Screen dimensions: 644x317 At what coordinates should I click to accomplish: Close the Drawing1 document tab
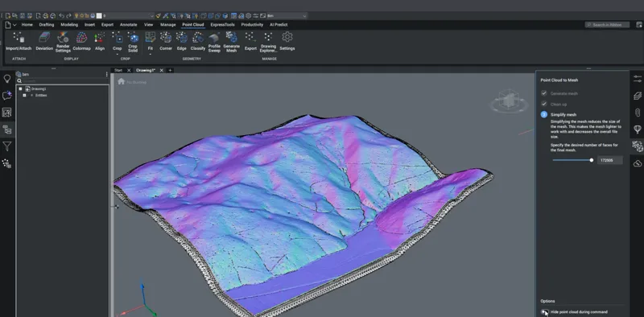click(x=162, y=70)
